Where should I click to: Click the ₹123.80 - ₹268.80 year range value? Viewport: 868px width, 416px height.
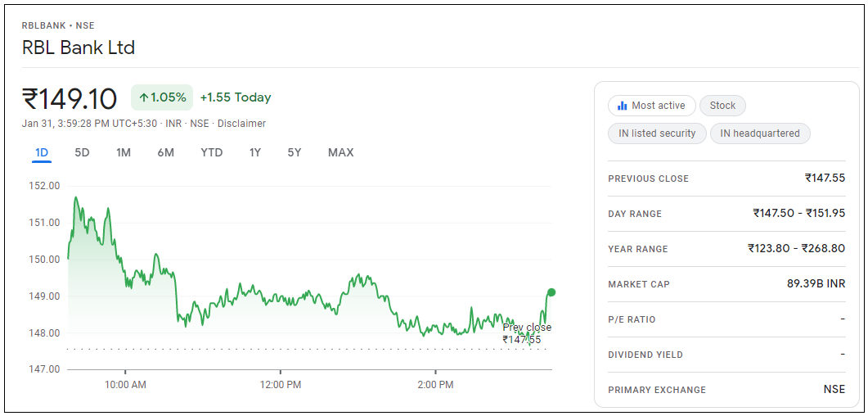click(796, 248)
